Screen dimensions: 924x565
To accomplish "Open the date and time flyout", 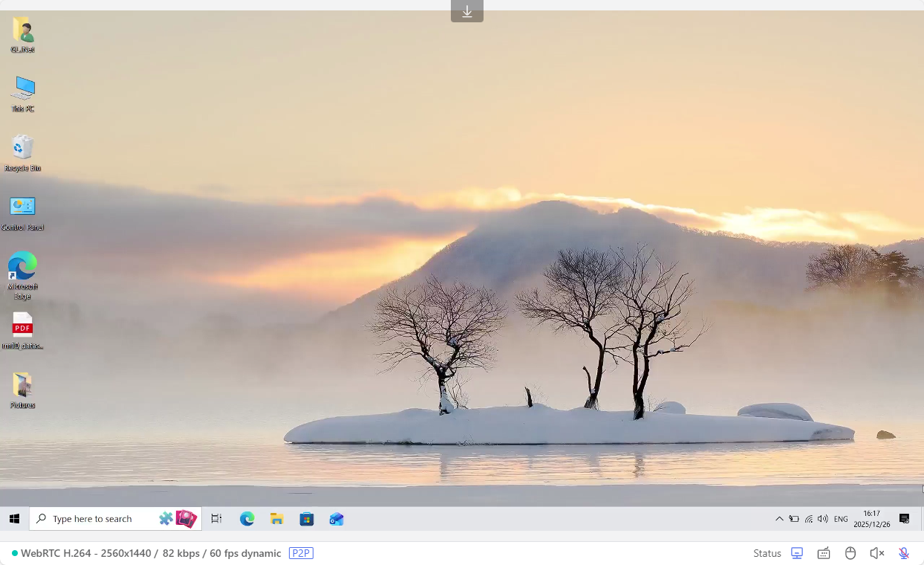I will (x=871, y=519).
